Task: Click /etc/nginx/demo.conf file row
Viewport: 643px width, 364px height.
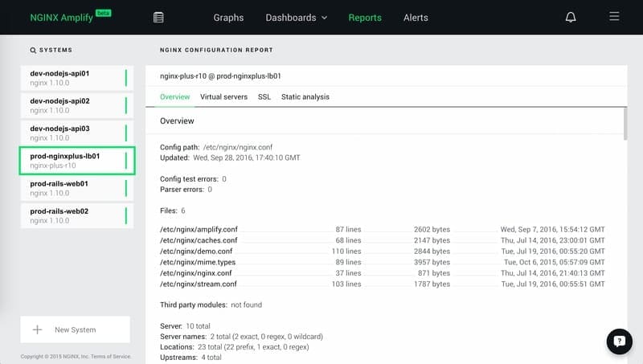Action: (383, 252)
